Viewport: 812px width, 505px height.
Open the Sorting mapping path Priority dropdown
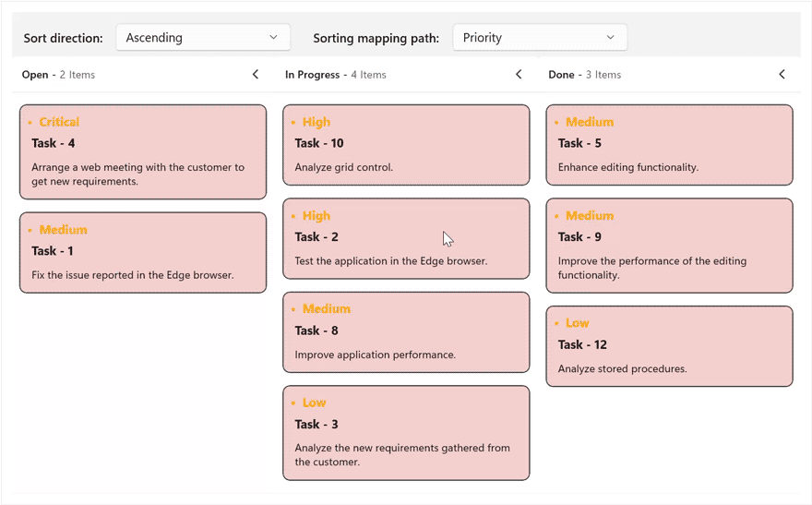point(540,37)
